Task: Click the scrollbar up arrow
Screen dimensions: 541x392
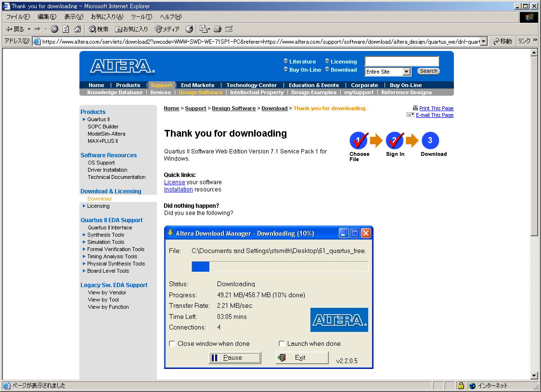Action: tap(534, 52)
